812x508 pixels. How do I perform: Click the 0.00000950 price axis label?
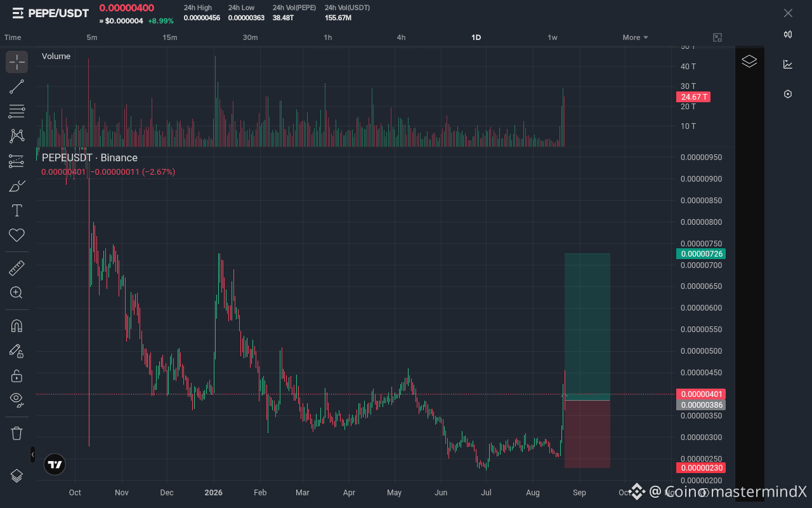click(701, 157)
